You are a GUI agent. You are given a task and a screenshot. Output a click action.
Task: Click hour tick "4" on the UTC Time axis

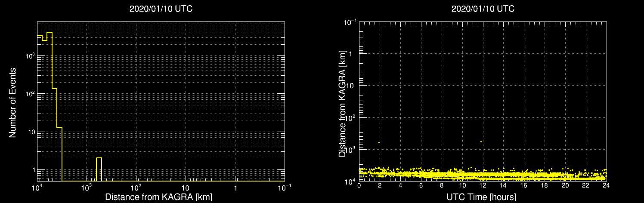pyautogui.click(x=400, y=185)
